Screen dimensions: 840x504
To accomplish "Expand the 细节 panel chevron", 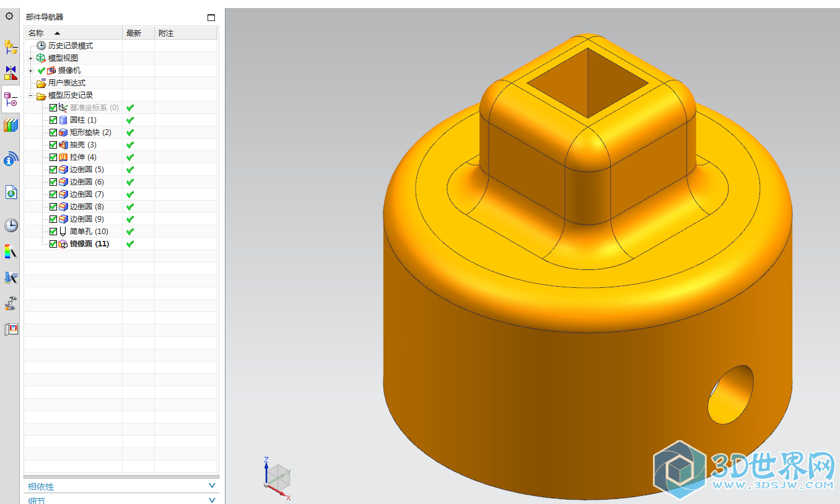I will (x=212, y=500).
